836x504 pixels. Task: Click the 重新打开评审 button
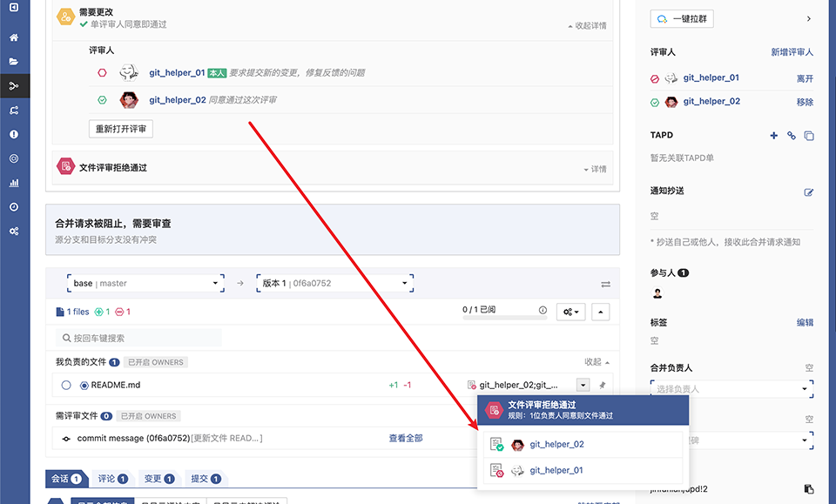[x=121, y=129]
